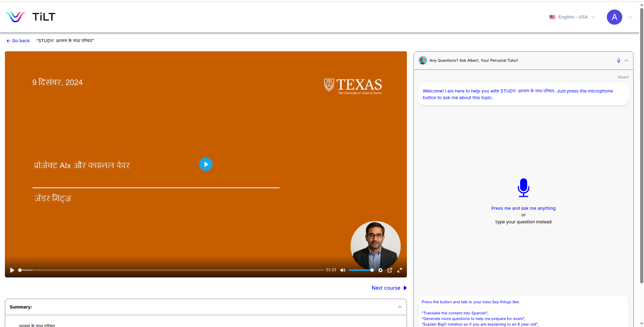Click the user avatar 'A' circle
Screen dimensions: 644x327
click(x=614, y=17)
